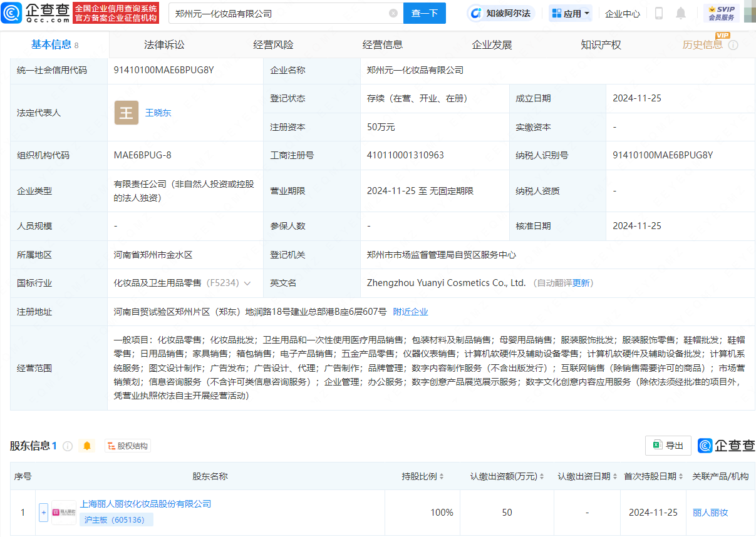The height and width of the screenshot is (537, 756).
Task: Open the 知识产权 tab
Action: pyautogui.click(x=601, y=44)
